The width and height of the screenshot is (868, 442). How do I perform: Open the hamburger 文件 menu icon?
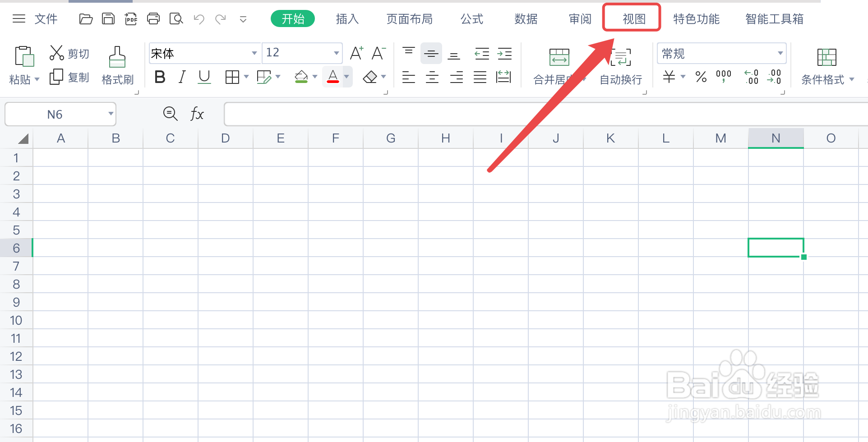[x=19, y=19]
